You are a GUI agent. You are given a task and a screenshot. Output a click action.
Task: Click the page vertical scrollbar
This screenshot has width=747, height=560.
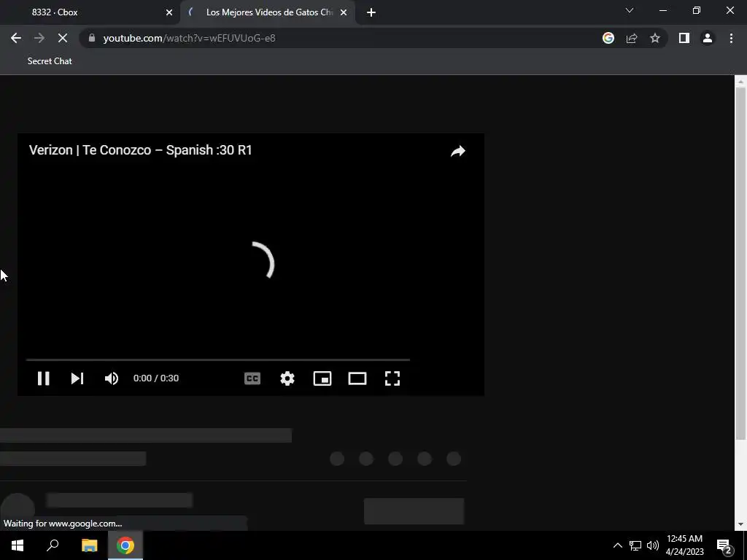740,263
